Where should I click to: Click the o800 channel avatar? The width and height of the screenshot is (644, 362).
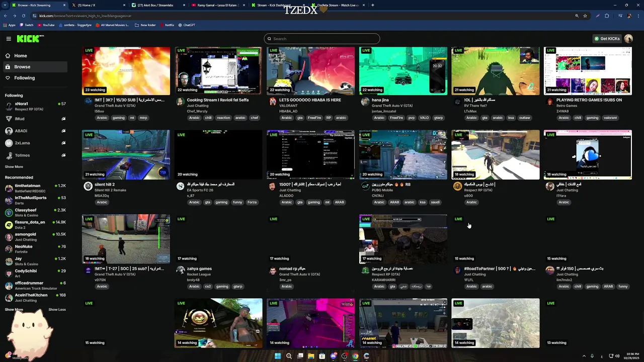pos(457,186)
